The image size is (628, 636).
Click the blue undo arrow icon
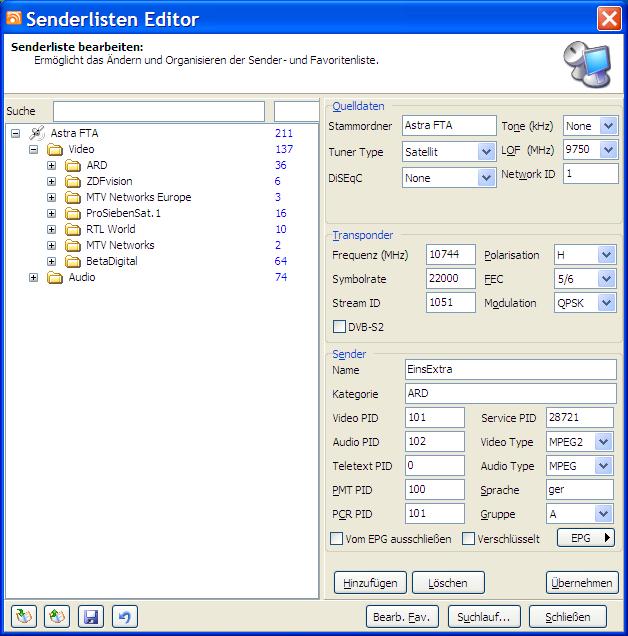tap(124, 616)
